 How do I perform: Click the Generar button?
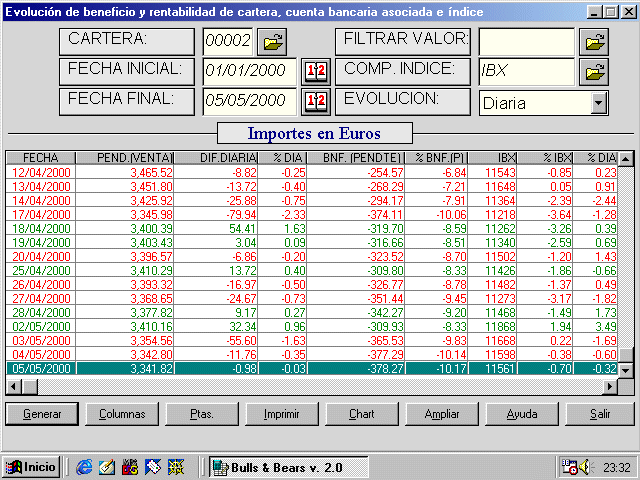[x=42, y=414]
